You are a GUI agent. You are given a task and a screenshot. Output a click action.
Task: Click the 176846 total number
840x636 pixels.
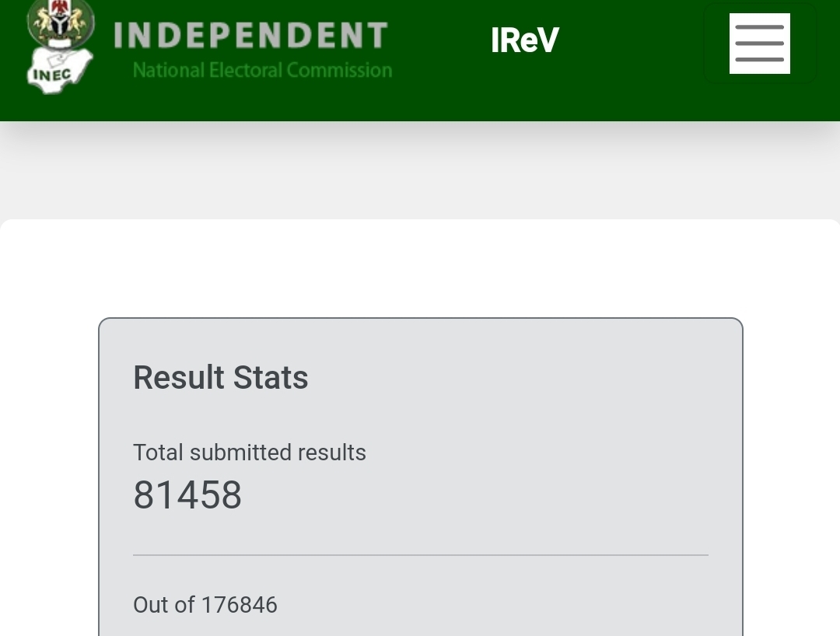tap(240, 605)
